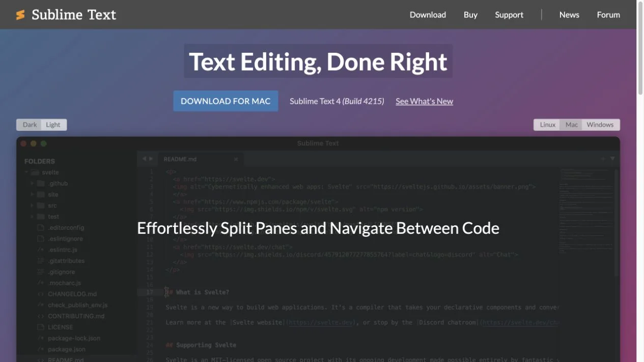Click the .gitignore file icon
This screenshot has width=644, height=362.
pyautogui.click(x=41, y=272)
